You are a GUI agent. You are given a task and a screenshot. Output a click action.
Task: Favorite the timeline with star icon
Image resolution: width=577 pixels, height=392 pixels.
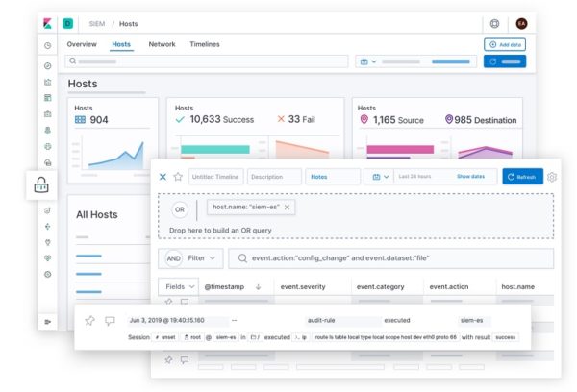[x=178, y=177]
